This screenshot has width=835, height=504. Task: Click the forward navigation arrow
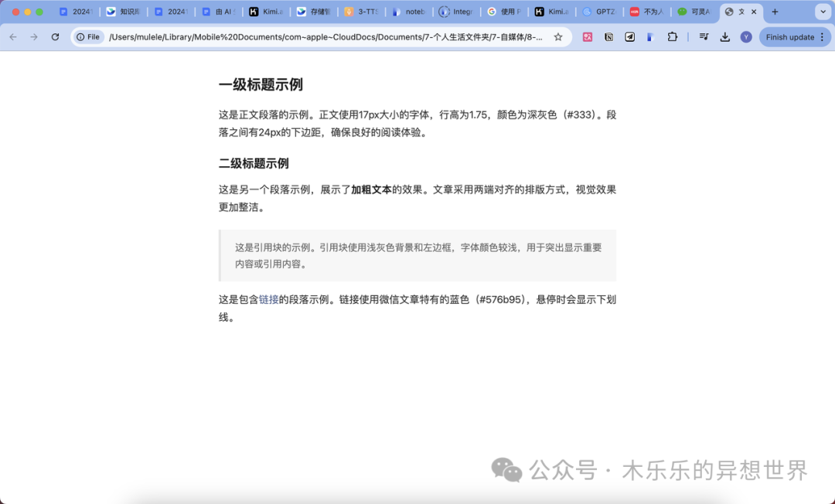tap(34, 37)
